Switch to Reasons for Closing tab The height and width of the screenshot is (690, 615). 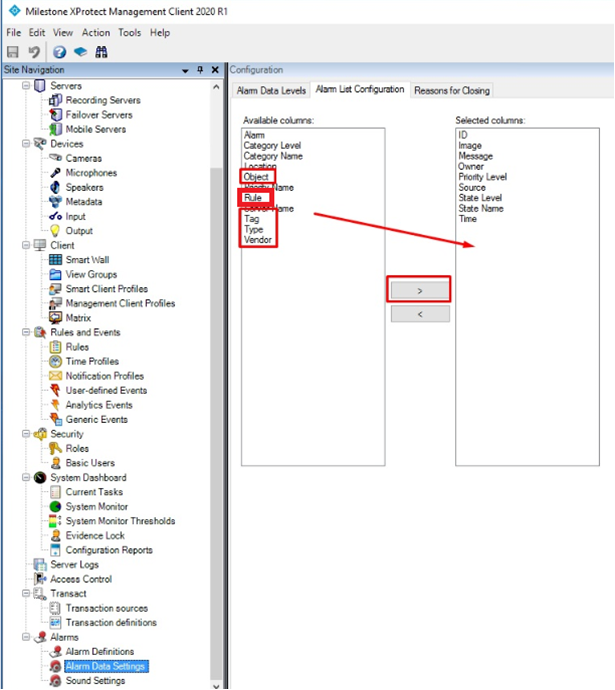452,91
